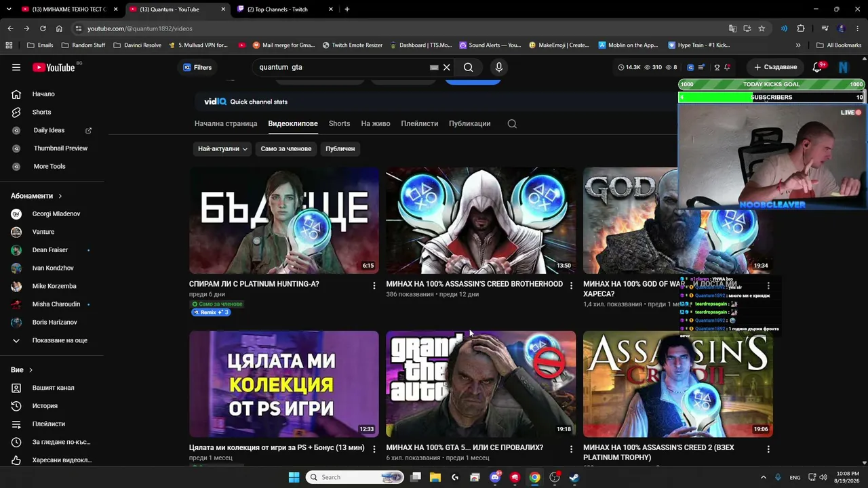Search within channel using magnifier icon
Viewport: 868px width, 488px height.
point(512,124)
